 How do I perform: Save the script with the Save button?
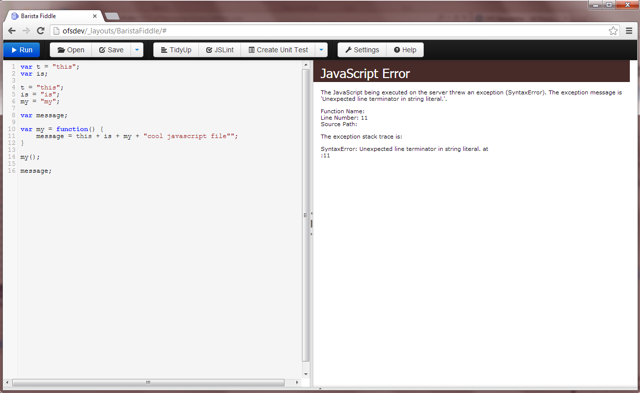point(111,50)
